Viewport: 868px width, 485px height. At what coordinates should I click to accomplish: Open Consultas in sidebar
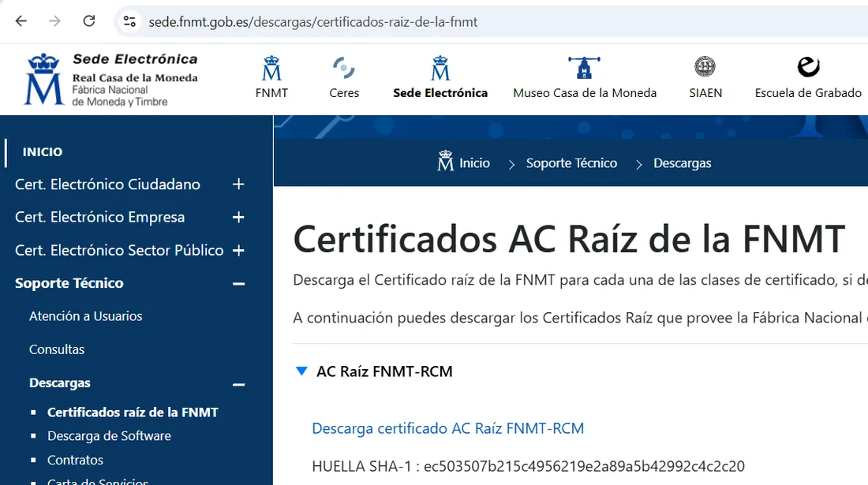coord(57,349)
